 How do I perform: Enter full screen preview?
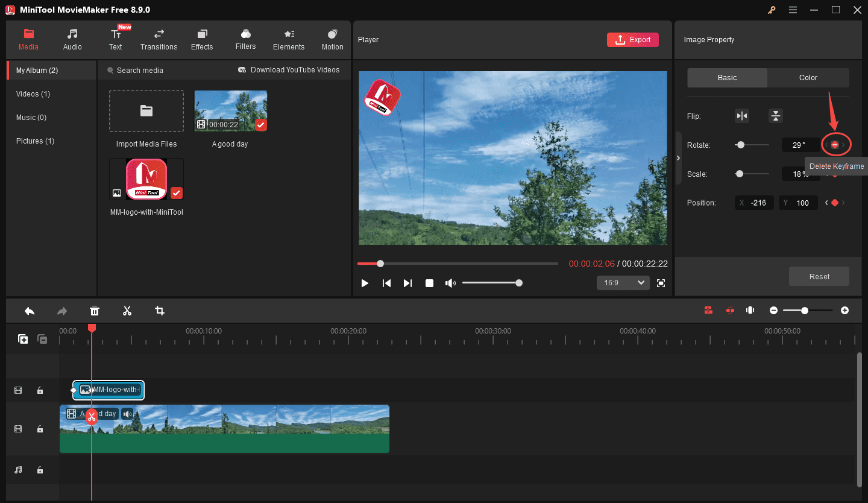click(661, 283)
